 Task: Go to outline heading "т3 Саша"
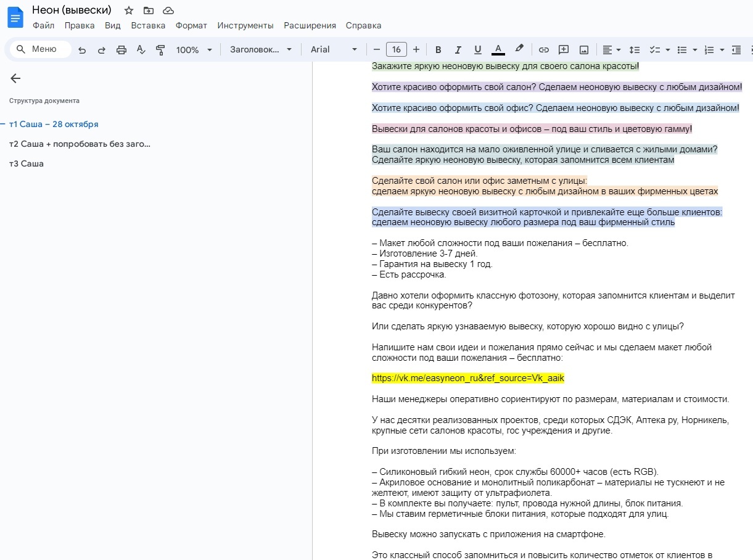[27, 163]
